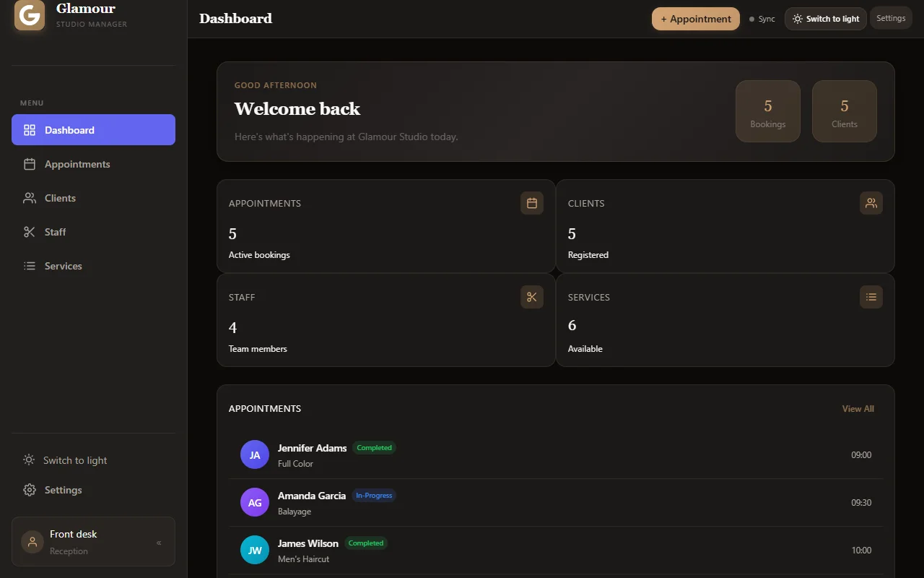Click the 09:30 appointment time
The height and width of the screenshot is (578, 924).
coord(861,503)
